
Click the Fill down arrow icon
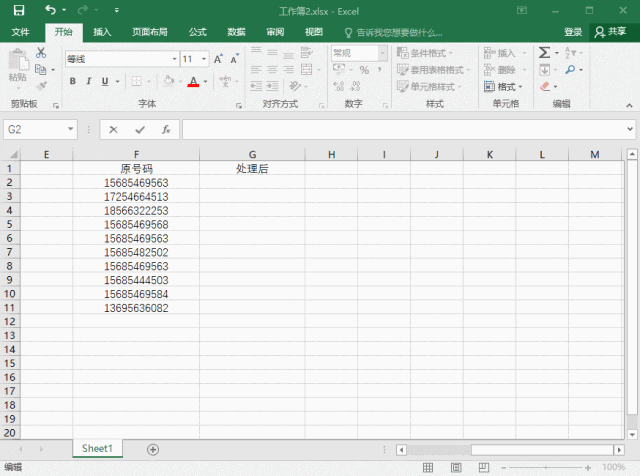[x=544, y=70]
